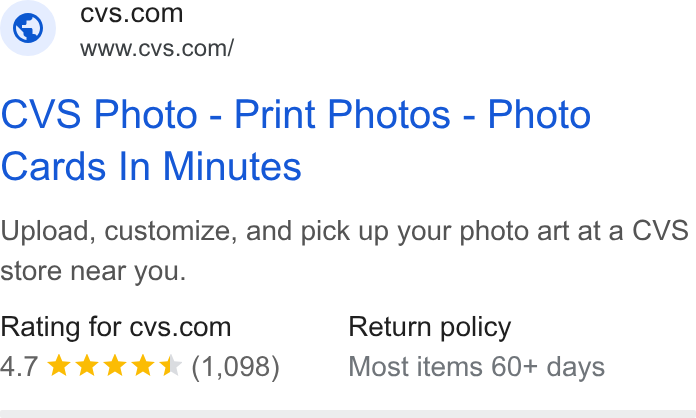Click the 'Rating for cvs.com' label

click(x=116, y=327)
